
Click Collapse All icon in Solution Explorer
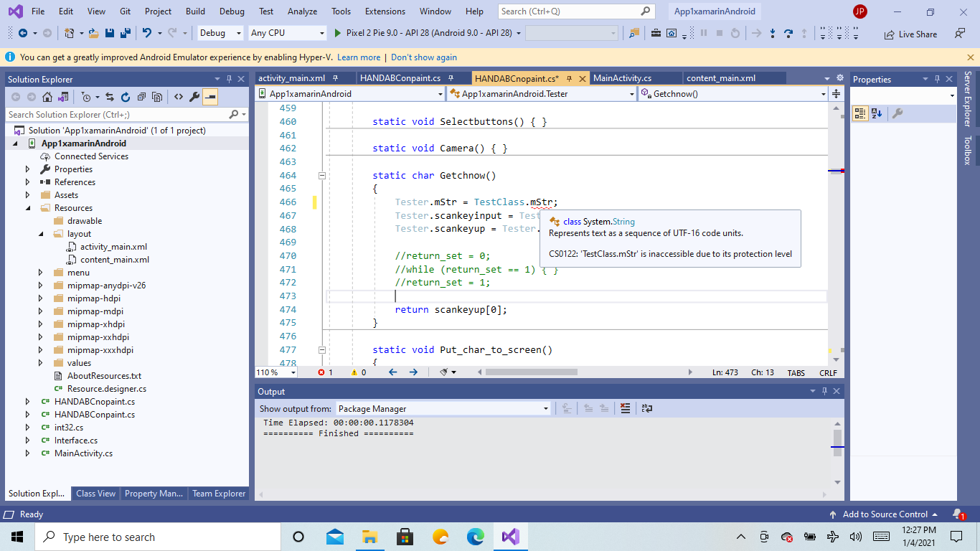[x=141, y=97]
